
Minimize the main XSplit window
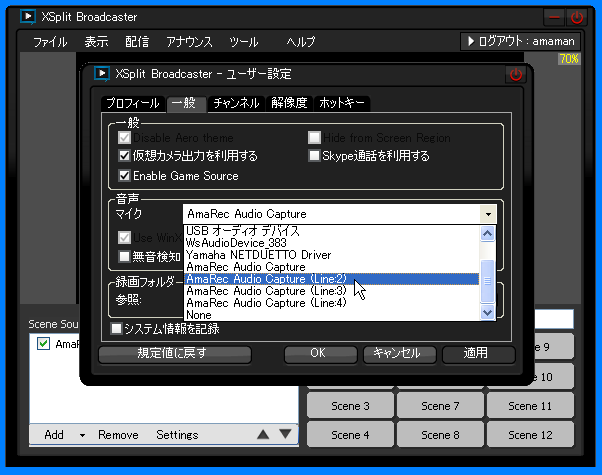[554, 17]
